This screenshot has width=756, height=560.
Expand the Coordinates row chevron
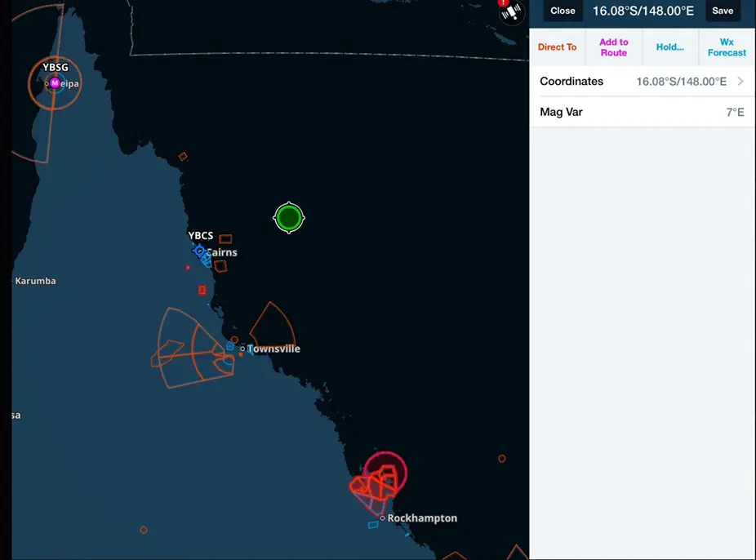click(x=740, y=82)
